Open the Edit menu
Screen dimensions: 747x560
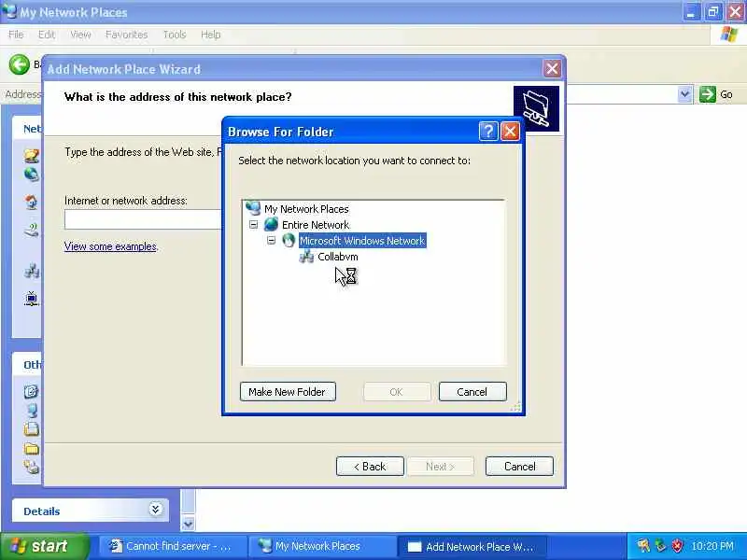click(47, 35)
